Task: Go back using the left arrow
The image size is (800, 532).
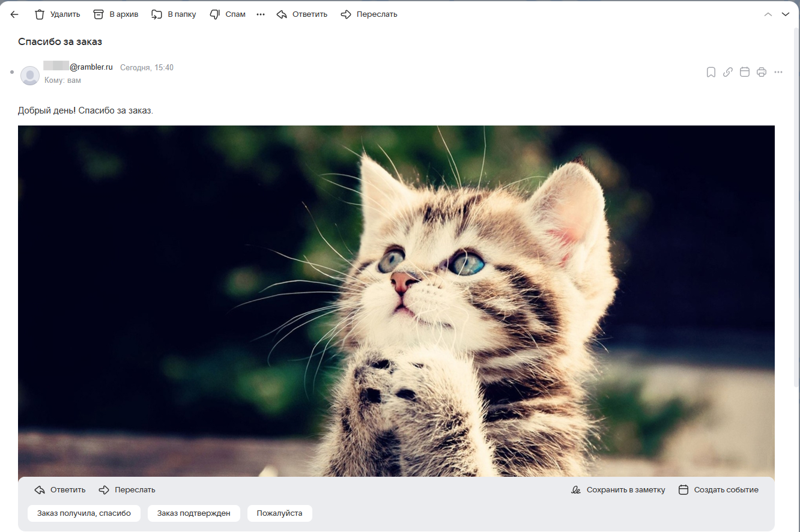Action: click(x=14, y=14)
